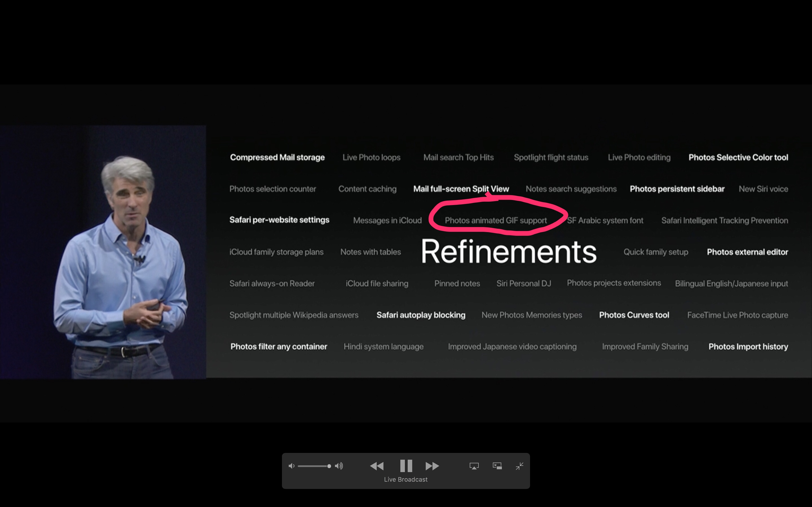Click Photos filter any container text
This screenshot has height=507, width=812.
pyautogui.click(x=279, y=346)
